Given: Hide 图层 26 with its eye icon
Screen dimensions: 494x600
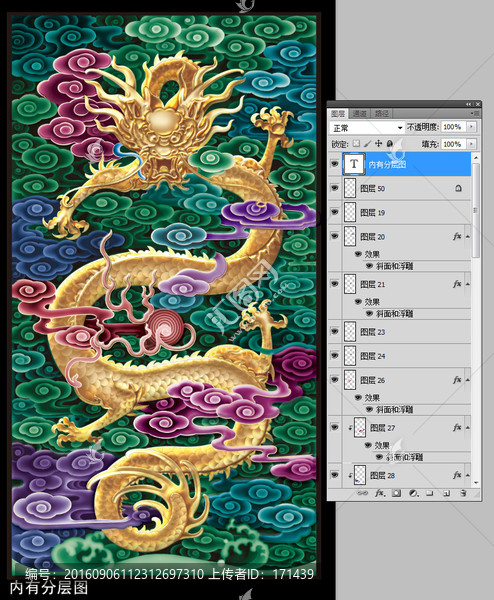Looking at the screenshot, I should [x=335, y=380].
